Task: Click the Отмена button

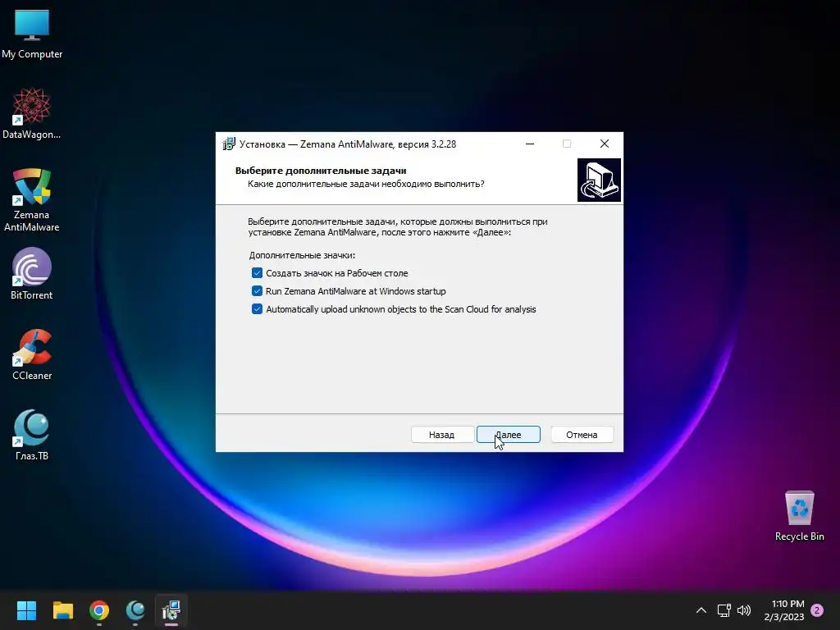Action: tap(582, 435)
